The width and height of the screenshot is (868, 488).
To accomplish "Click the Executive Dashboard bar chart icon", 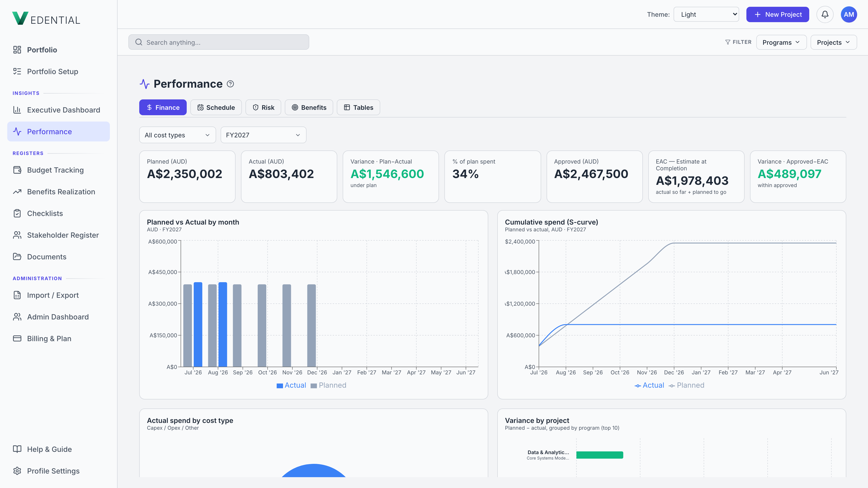I will click(17, 110).
